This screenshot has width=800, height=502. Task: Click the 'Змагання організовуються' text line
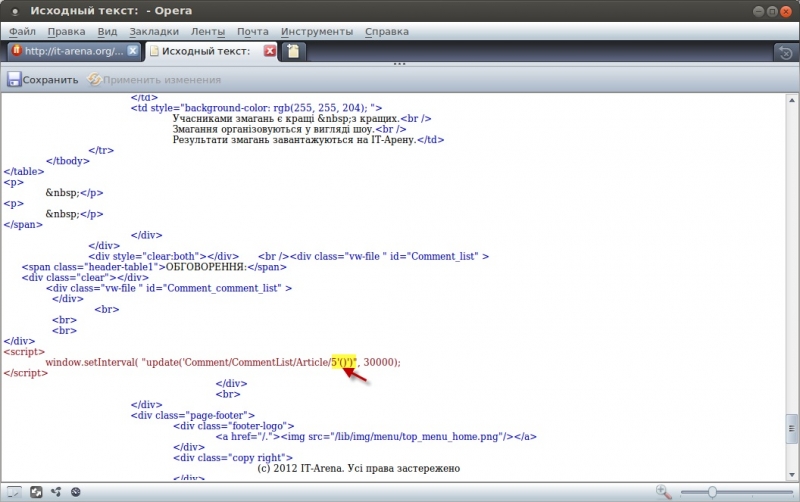[x=289, y=129]
